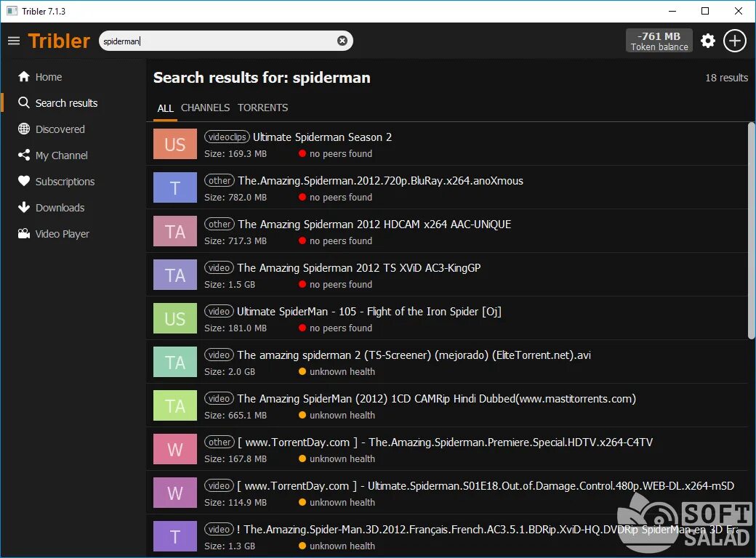Click Size: 2.0 GB text
The image size is (756, 558).
[230, 372]
